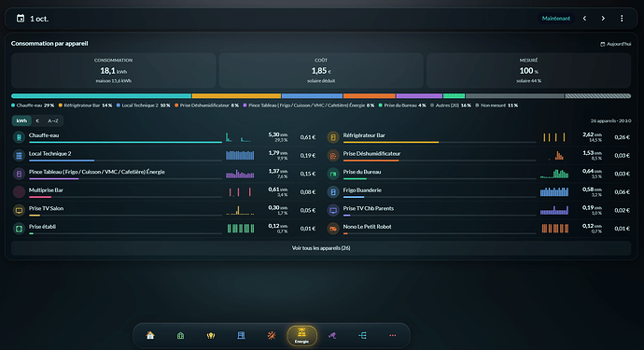The width and height of the screenshot is (644, 350).
Task: Switch sort toggle to euro cost
Action: (x=37, y=120)
